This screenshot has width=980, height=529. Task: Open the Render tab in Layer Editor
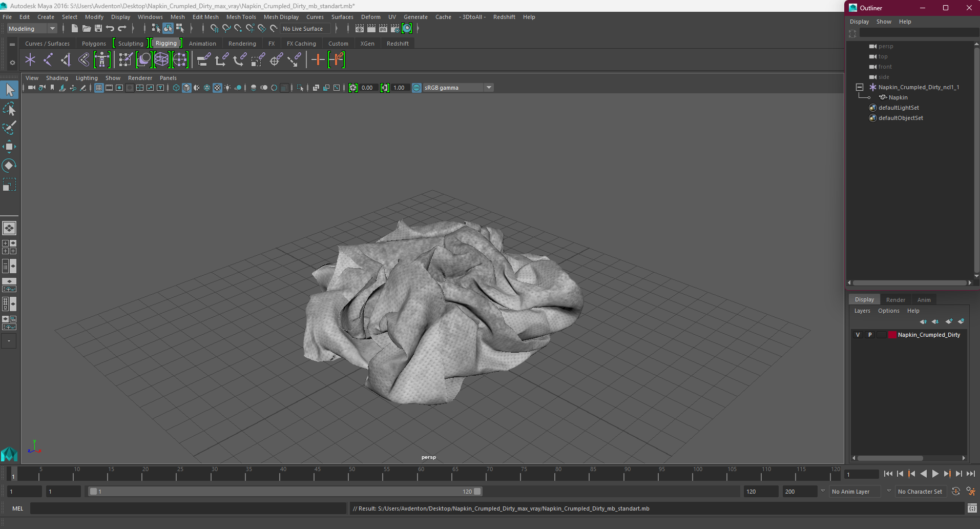[895, 300]
